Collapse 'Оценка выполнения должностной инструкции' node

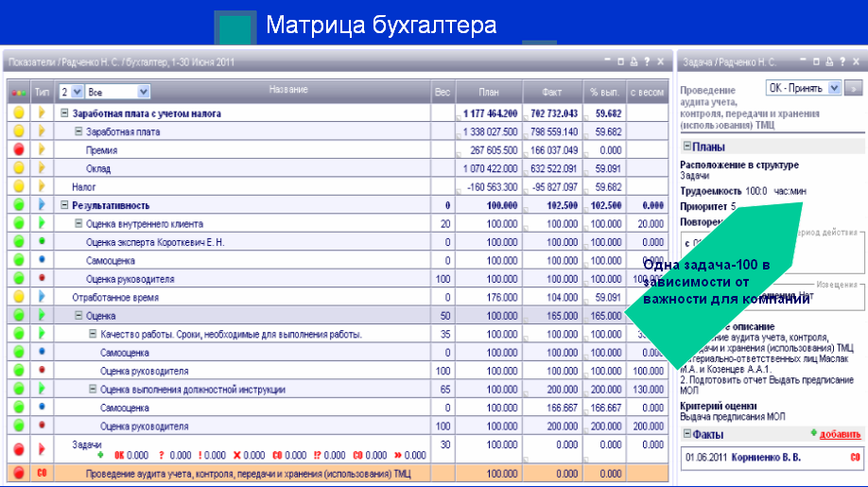[93, 389]
